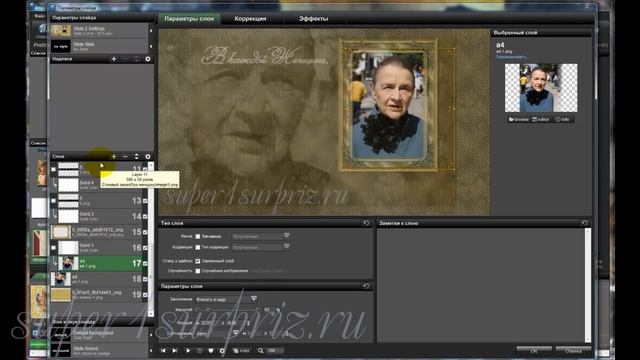Click the Отмена cancel button
The width and height of the screenshot is (640, 360).
tap(573, 351)
